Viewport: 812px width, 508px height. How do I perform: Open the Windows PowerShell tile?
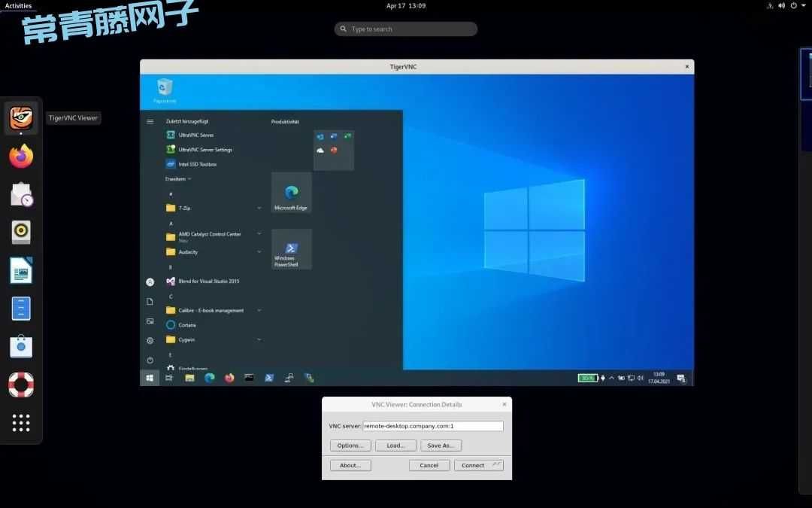click(x=292, y=249)
